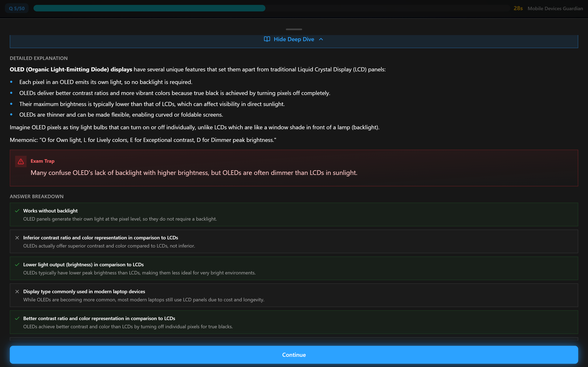This screenshot has height=367, width=588.
Task: Select the Lower light output answer card
Action: coord(294,269)
